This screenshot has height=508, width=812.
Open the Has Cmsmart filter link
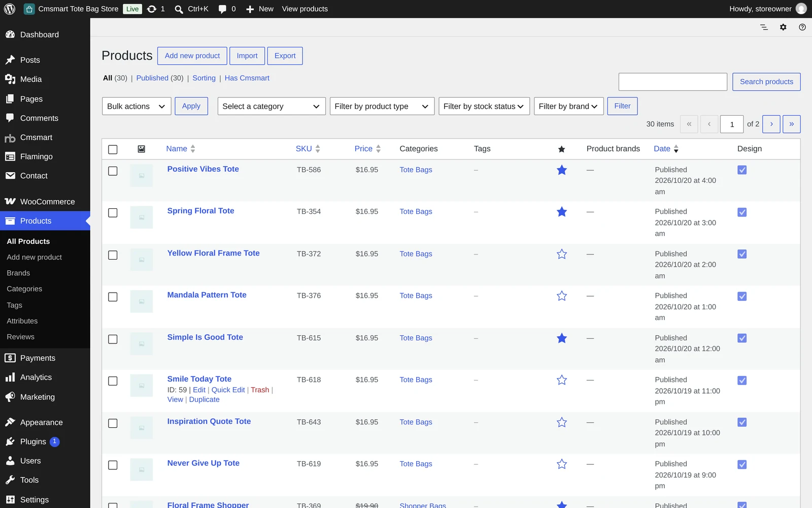(247, 78)
